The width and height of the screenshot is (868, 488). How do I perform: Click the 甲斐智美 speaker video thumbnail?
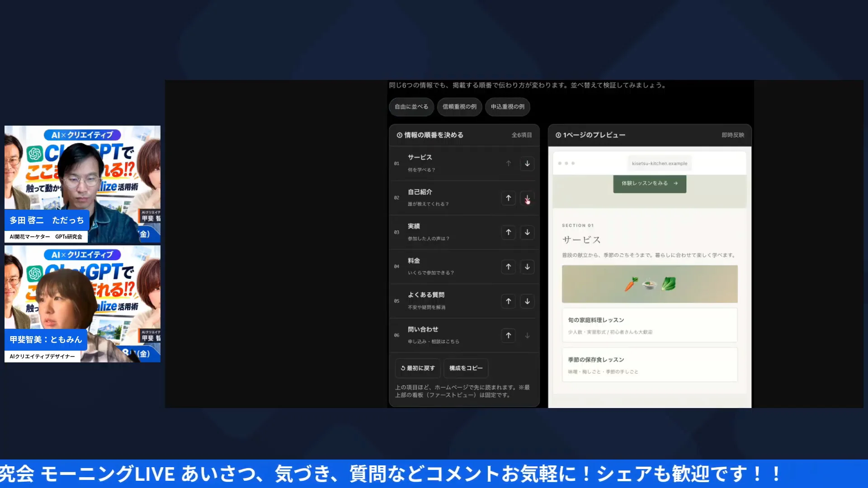(x=82, y=304)
